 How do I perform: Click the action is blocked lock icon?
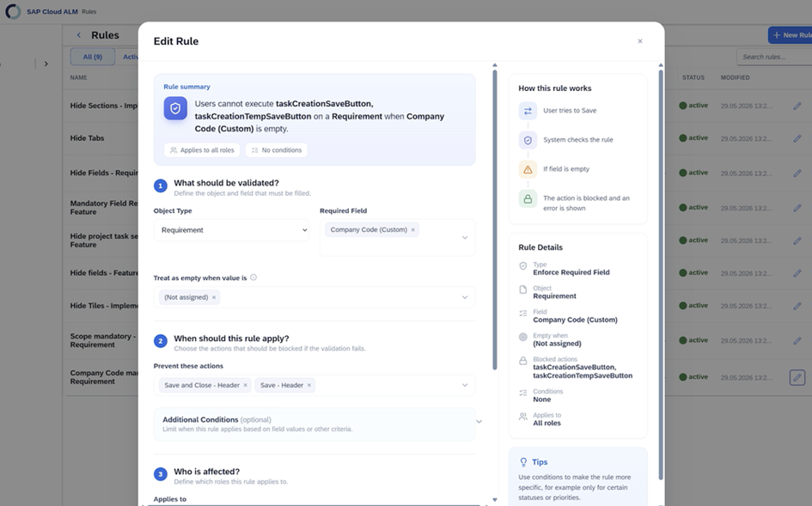pyautogui.click(x=528, y=199)
